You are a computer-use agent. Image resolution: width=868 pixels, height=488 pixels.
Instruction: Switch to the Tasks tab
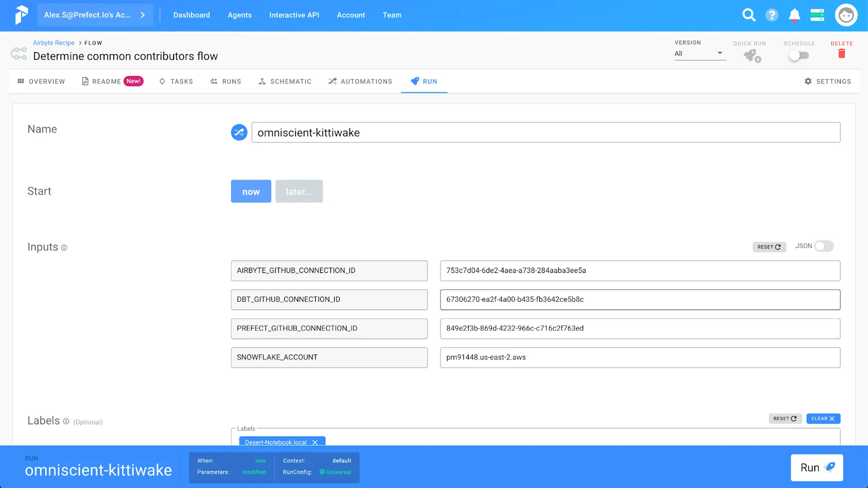tap(176, 81)
